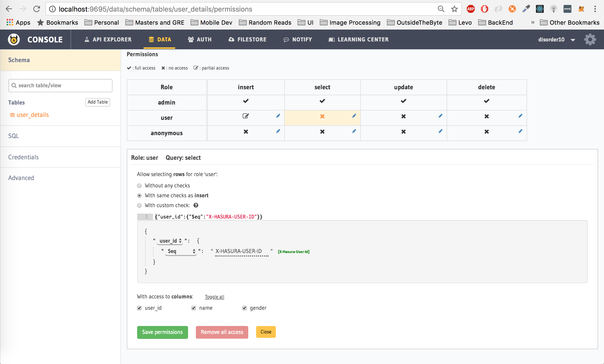Open the $eq operator dropdown
604x364 pixels.
point(181,251)
